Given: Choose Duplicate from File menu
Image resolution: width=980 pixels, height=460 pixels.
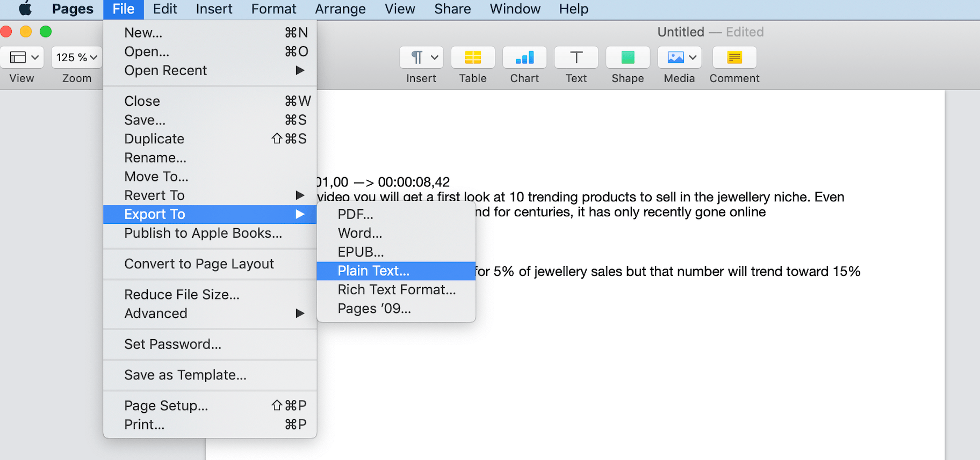Looking at the screenshot, I should pos(210,138).
